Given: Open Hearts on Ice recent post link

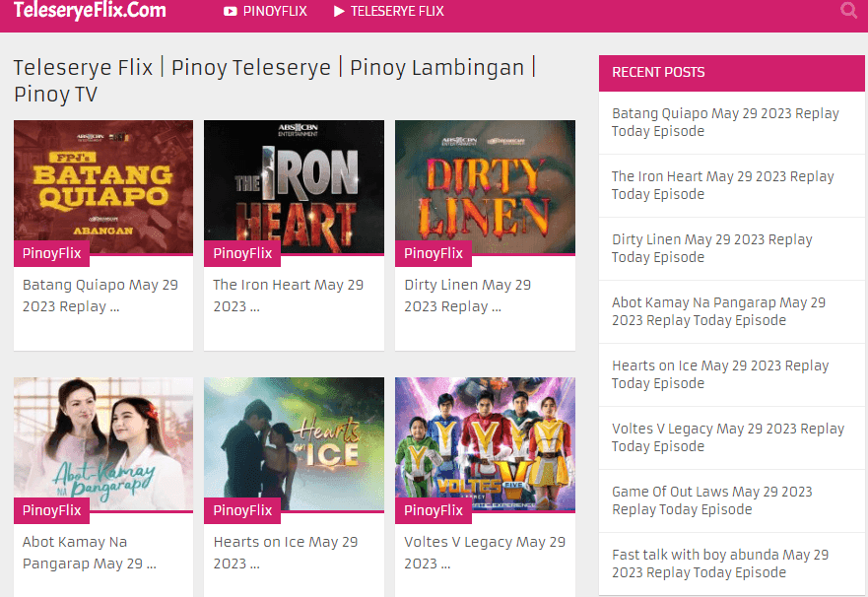Looking at the screenshot, I should coord(720,374).
